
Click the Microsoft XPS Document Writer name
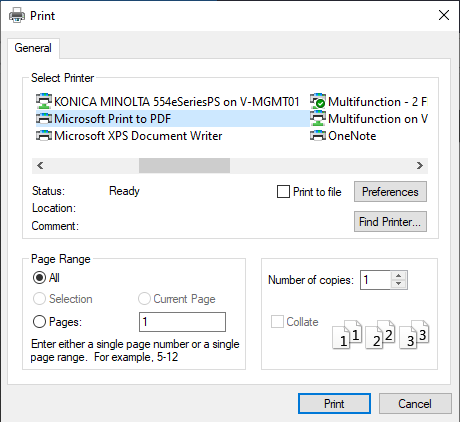pyautogui.click(x=138, y=135)
